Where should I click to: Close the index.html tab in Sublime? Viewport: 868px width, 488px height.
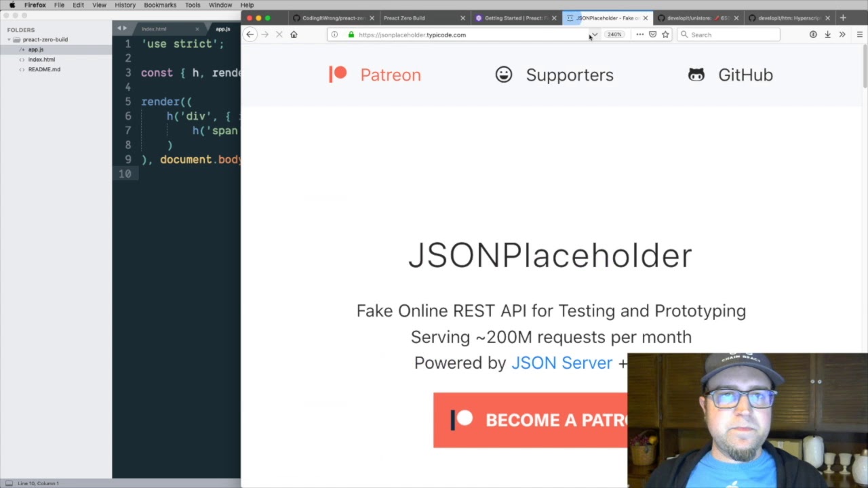click(x=197, y=29)
